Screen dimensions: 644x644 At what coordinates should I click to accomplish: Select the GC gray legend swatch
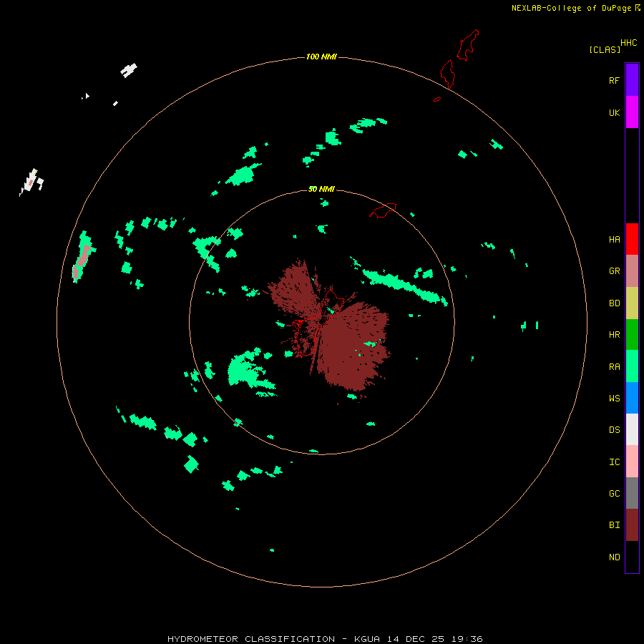632,493
